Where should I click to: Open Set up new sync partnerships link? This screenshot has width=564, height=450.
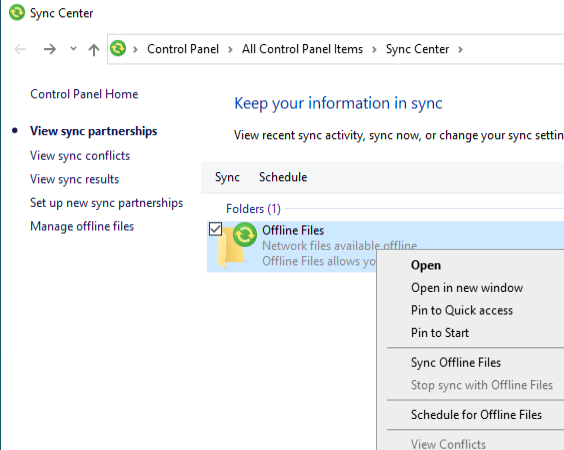coord(106,203)
